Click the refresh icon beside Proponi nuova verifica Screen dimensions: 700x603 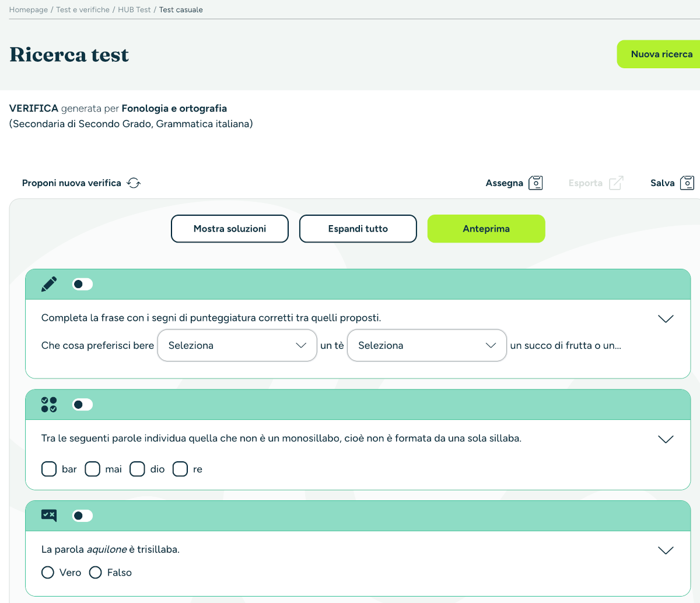pyautogui.click(x=134, y=183)
